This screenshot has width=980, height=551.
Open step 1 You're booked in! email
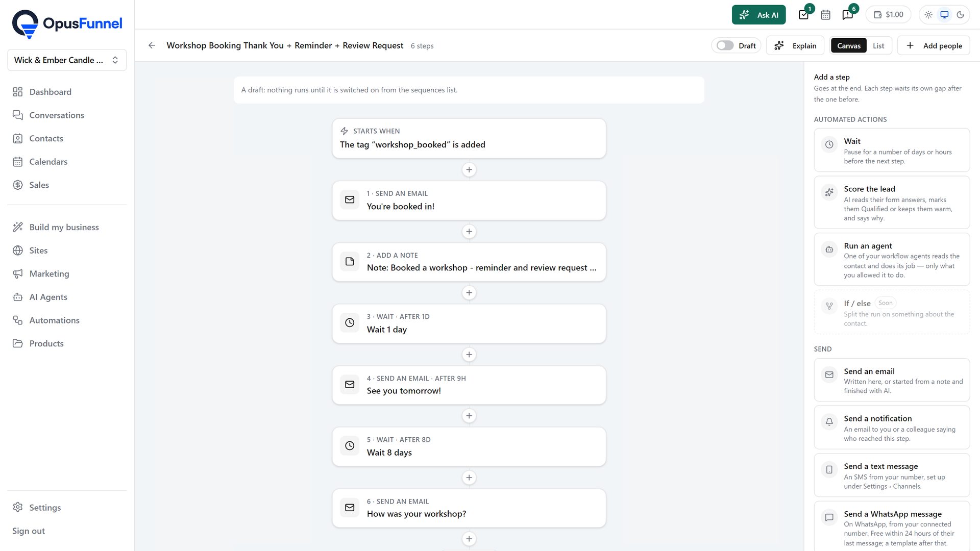tap(469, 201)
